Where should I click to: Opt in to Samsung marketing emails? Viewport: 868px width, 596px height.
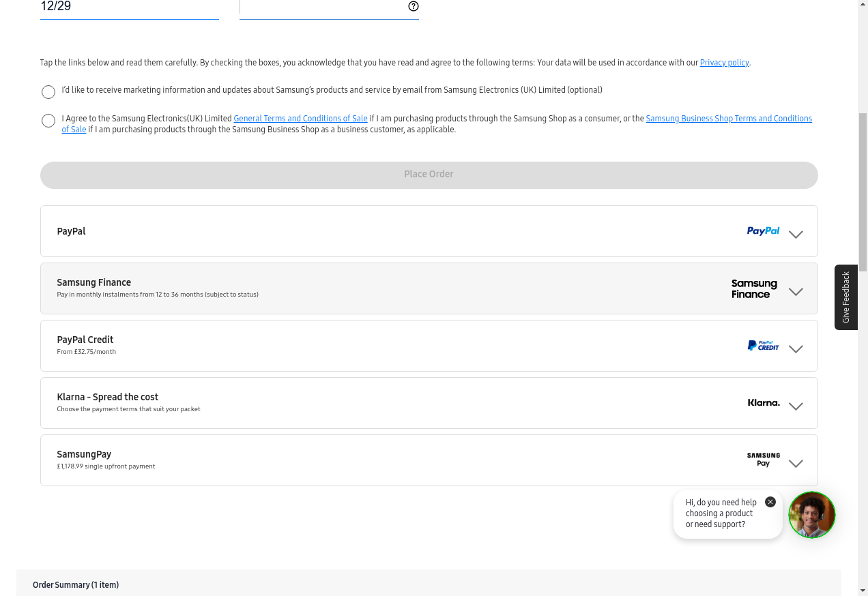coord(48,92)
